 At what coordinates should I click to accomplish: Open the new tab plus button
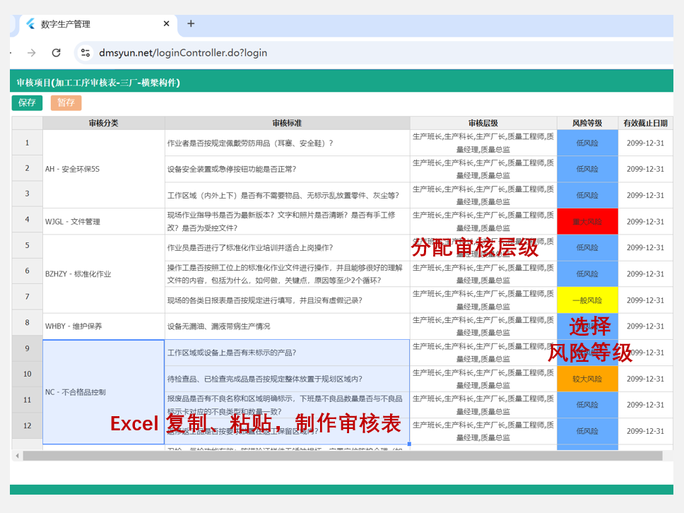coord(191,23)
